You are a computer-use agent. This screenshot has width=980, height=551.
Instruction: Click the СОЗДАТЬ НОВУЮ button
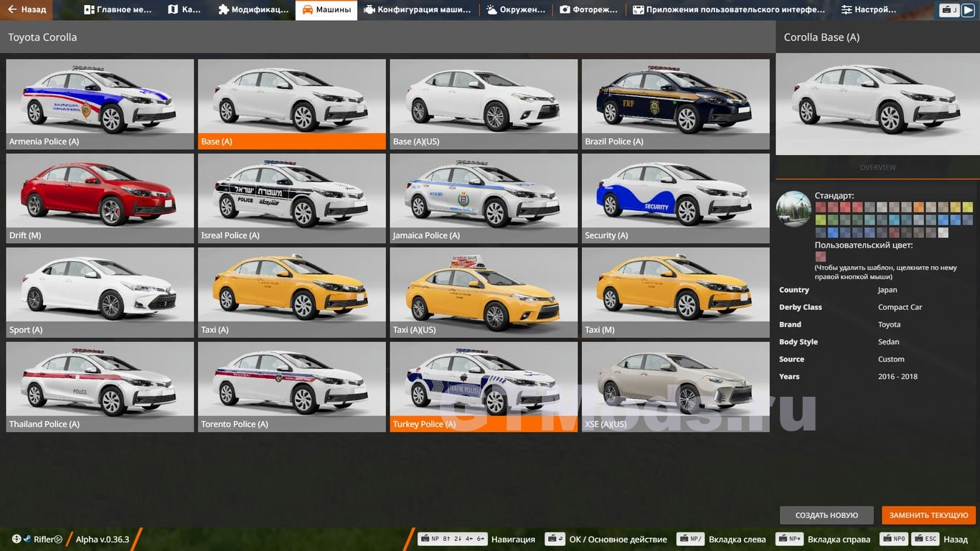click(x=826, y=515)
